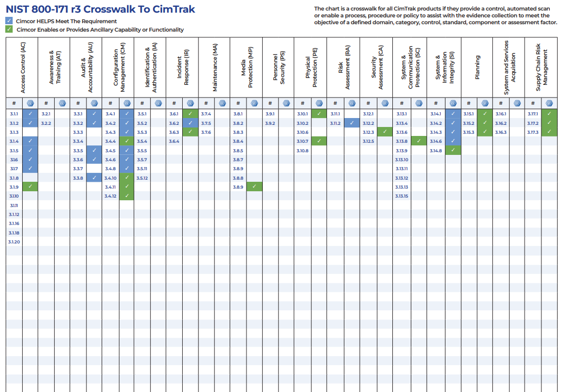563x392 pixels.
Task: Click the green checkmark for control 3.14.8
Action: [x=453, y=150]
